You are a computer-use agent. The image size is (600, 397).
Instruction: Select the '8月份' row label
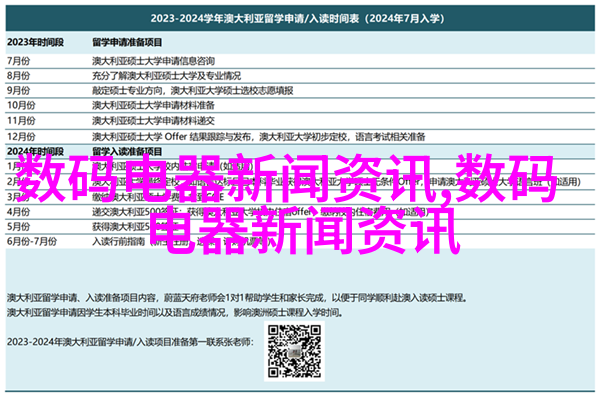pyautogui.click(x=18, y=75)
